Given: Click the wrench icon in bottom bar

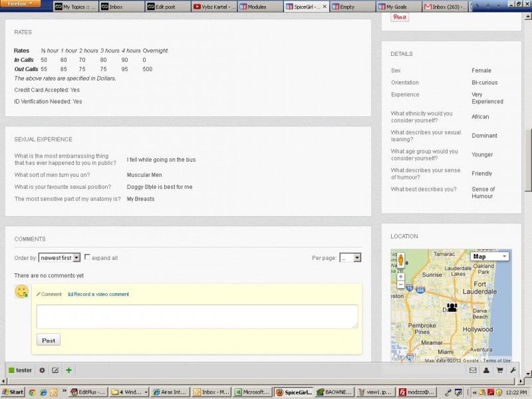Looking at the screenshot, I should coord(513,370).
